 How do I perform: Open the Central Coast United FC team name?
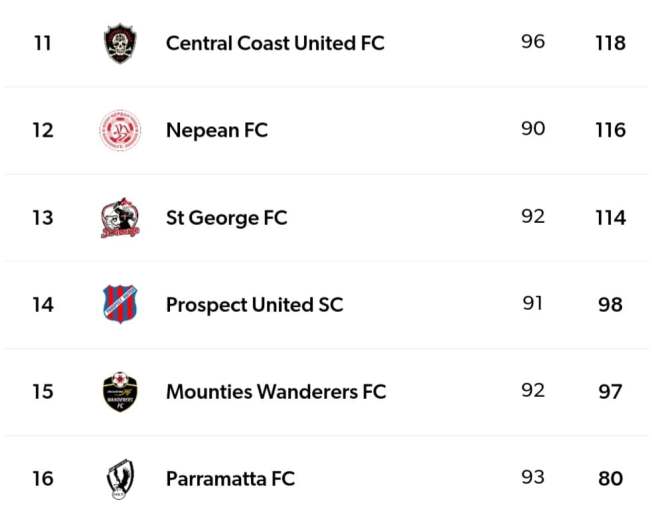pos(275,43)
